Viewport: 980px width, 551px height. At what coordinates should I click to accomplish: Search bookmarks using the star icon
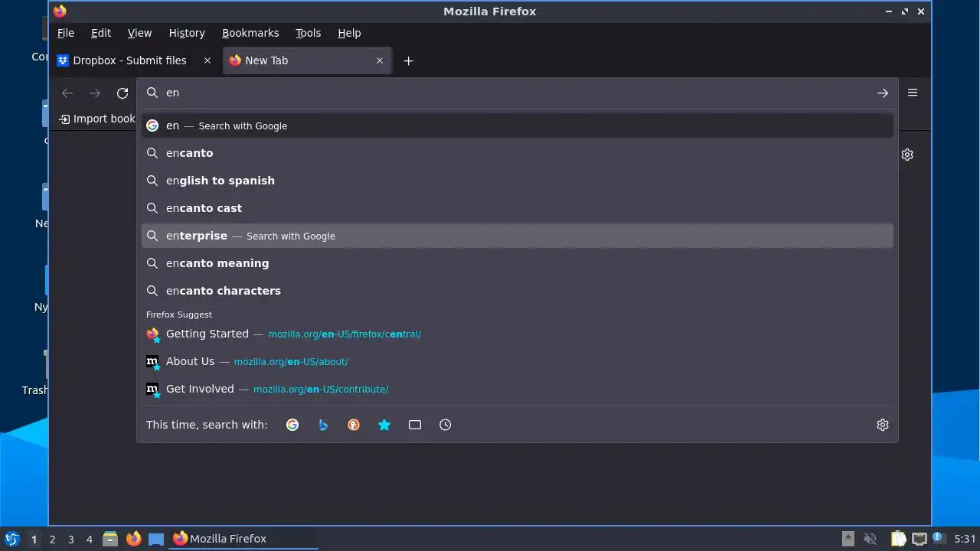coord(384,425)
